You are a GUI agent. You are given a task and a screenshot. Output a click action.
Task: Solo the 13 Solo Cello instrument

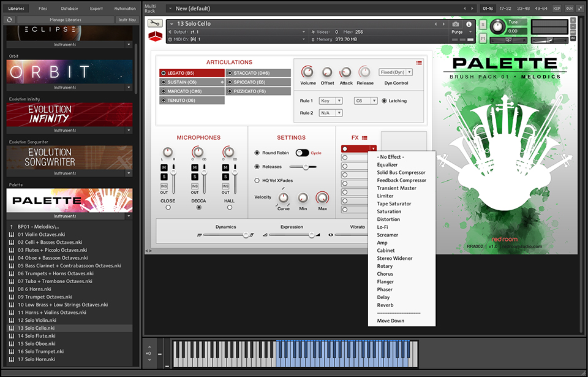click(483, 25)
